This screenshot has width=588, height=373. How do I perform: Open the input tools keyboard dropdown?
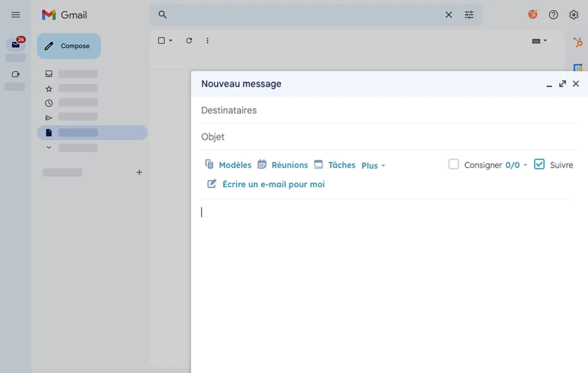[x=539, y=40]
